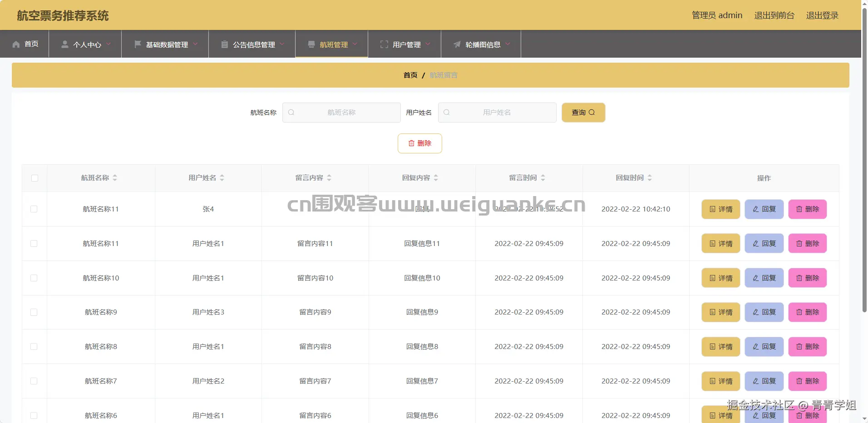Click the pencil reply icon in 张4 row
The width and height of the screenshot is (868, 423).
[x=756, y=209]
